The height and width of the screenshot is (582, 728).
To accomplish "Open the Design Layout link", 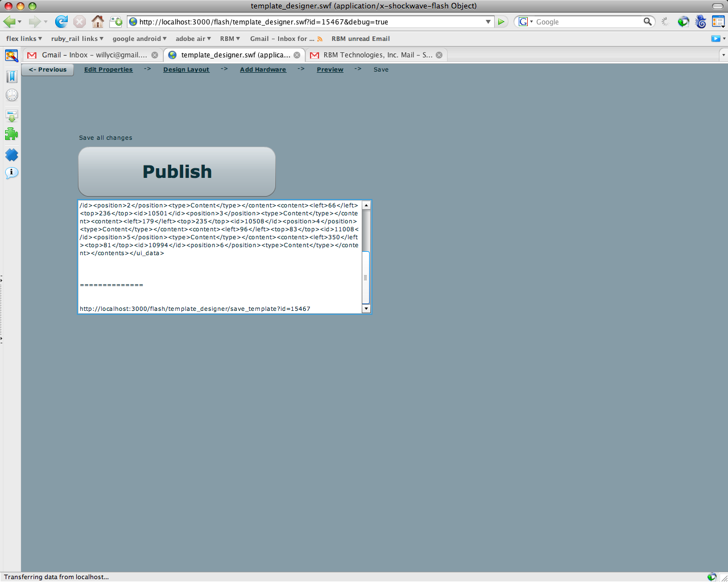I will pyautogui.click(x=186, y=69).
